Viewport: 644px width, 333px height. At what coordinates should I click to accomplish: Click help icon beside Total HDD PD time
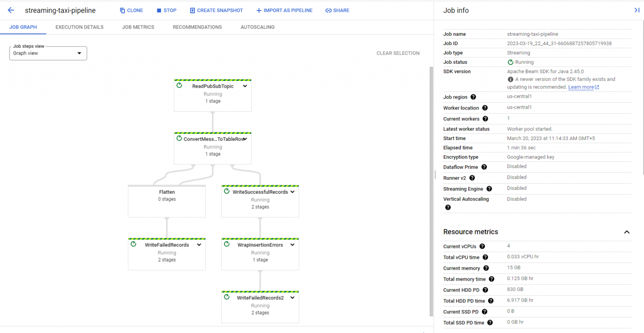click(491, 301)
